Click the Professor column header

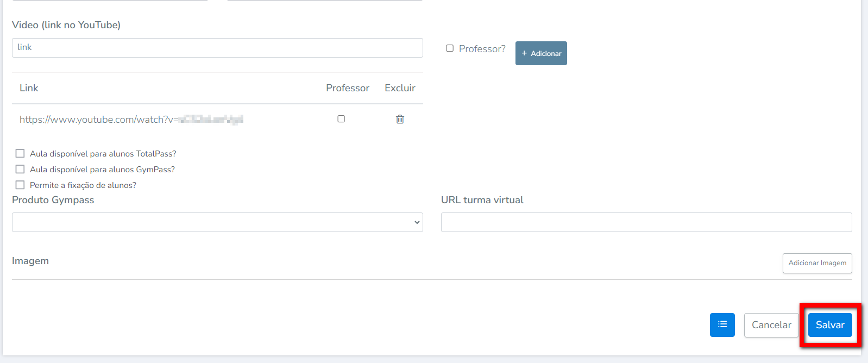pos(347,88)
